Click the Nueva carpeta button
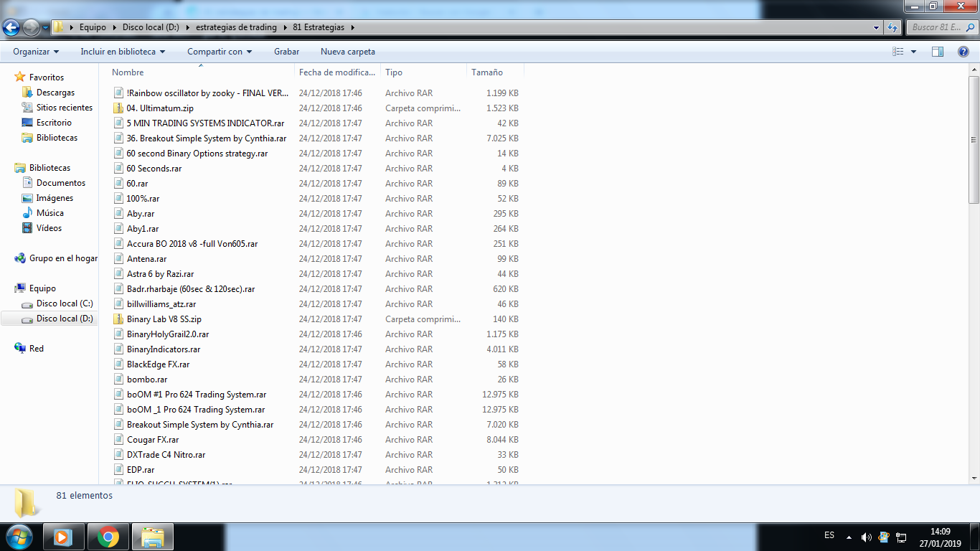Image resolution: width=980 pixels, height=551 pixels. pos(348,52)
